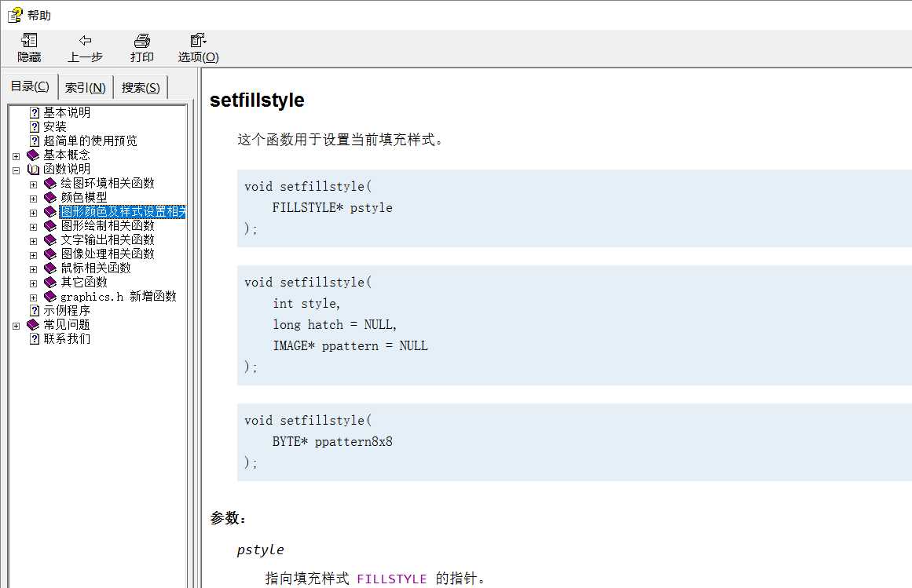Open the 联系我们 topic
Viewport: 912px width, 588px height.
(67, 339)
